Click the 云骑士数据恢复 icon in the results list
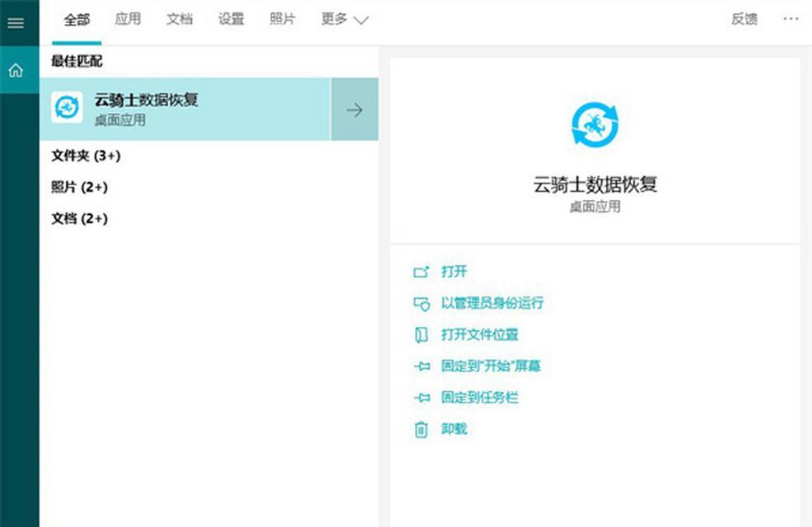Screen dimensions: 812x527 click(x=67, y=108)
